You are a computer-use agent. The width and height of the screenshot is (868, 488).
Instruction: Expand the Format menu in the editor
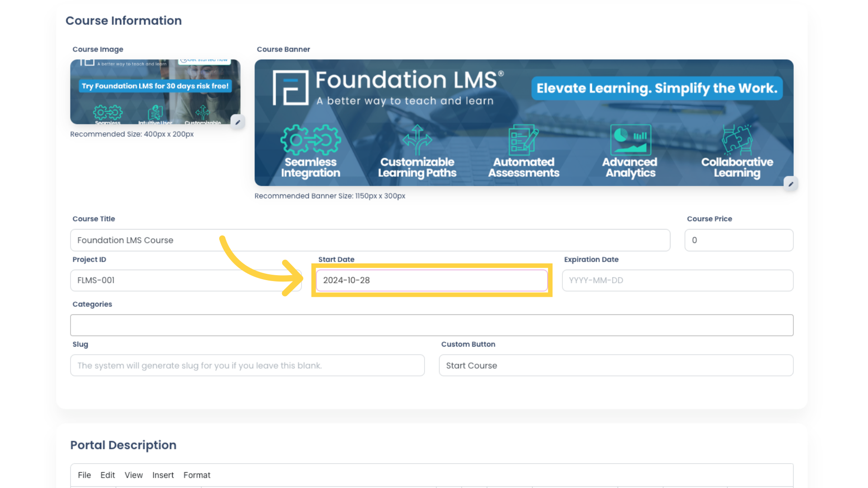point(196,475)
